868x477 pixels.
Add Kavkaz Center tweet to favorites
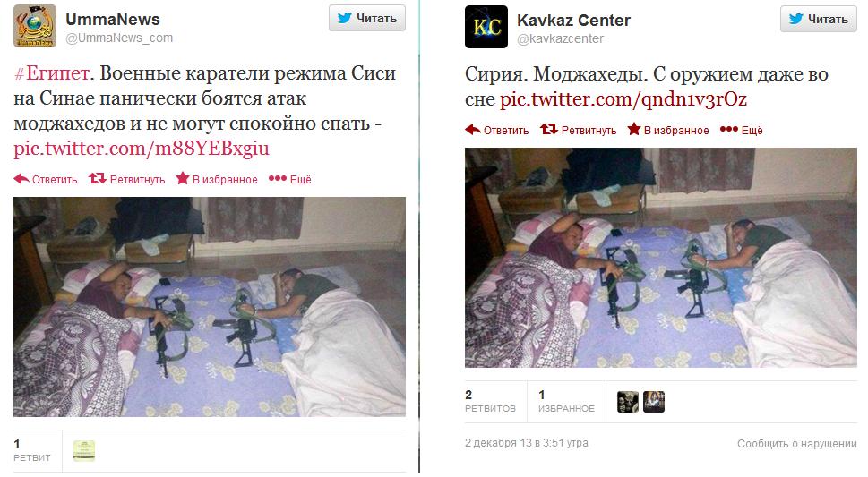click(667, 130)
